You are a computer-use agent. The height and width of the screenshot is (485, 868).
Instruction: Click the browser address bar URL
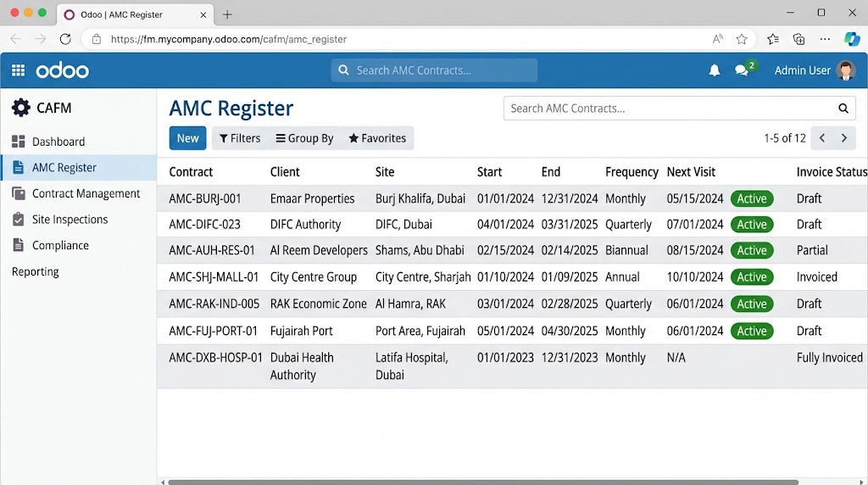(x=229, y=39)
